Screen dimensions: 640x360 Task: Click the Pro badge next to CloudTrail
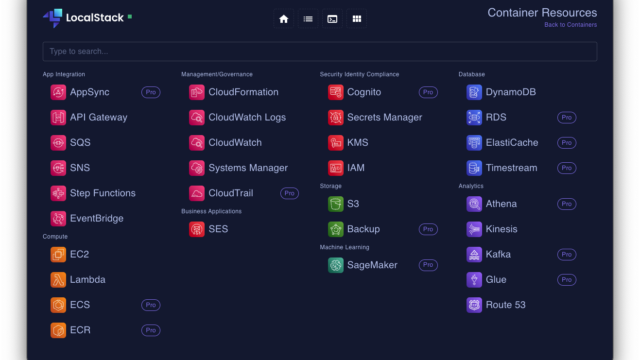tap(289, 193)
